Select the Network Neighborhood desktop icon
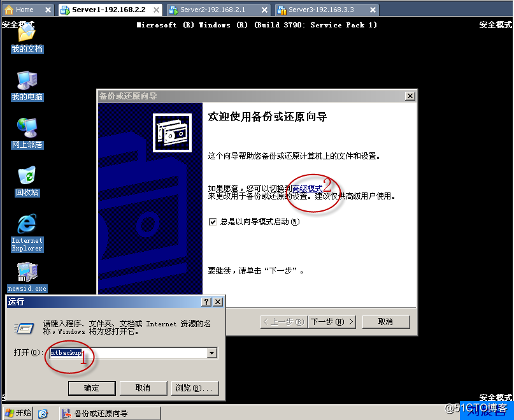514x420 pixels. tap(27, 134)
